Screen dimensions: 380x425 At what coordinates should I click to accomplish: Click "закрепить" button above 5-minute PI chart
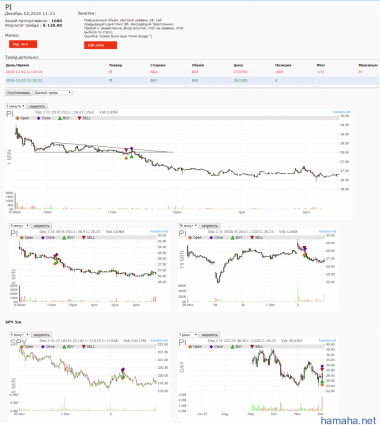point(41,226)
